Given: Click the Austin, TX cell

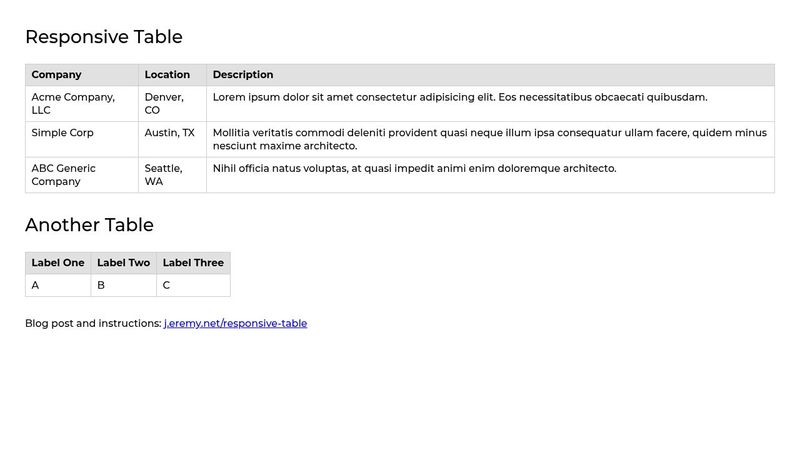Looking at the screenshot, I should (x=170, y=133).
